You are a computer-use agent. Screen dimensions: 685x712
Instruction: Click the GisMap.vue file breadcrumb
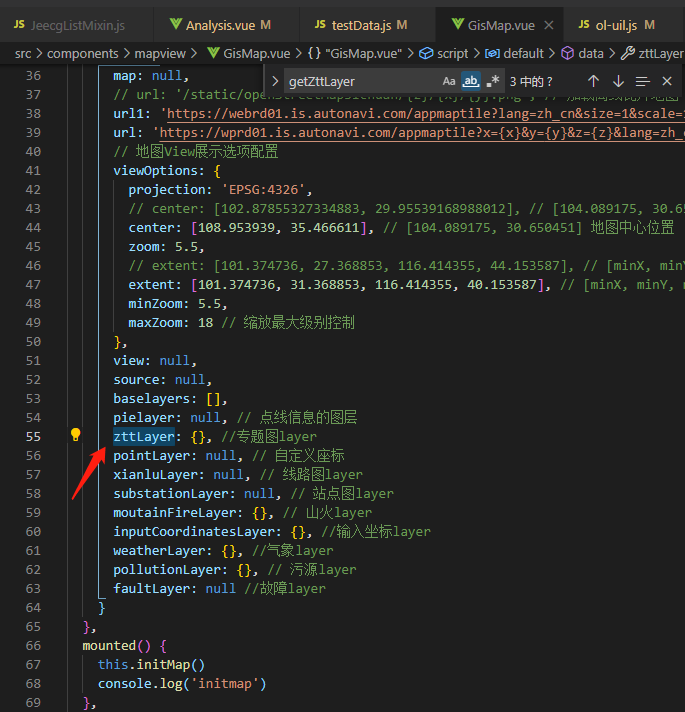tap(256, 54)
